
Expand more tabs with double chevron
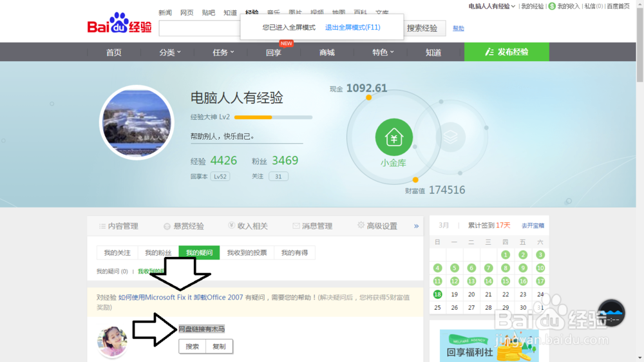click(416, 226)
